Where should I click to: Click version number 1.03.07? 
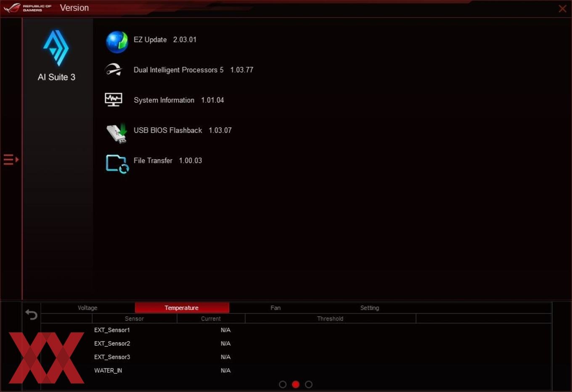[x=220, y=130]
